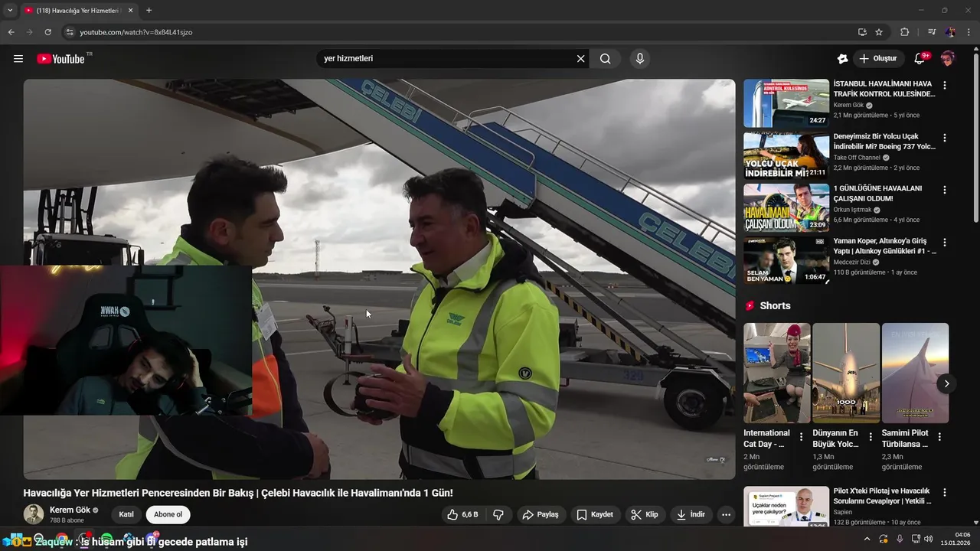Open the YouTube account avatar menu
The width and height of the screenshot is (980, 551).
(948, 59)
